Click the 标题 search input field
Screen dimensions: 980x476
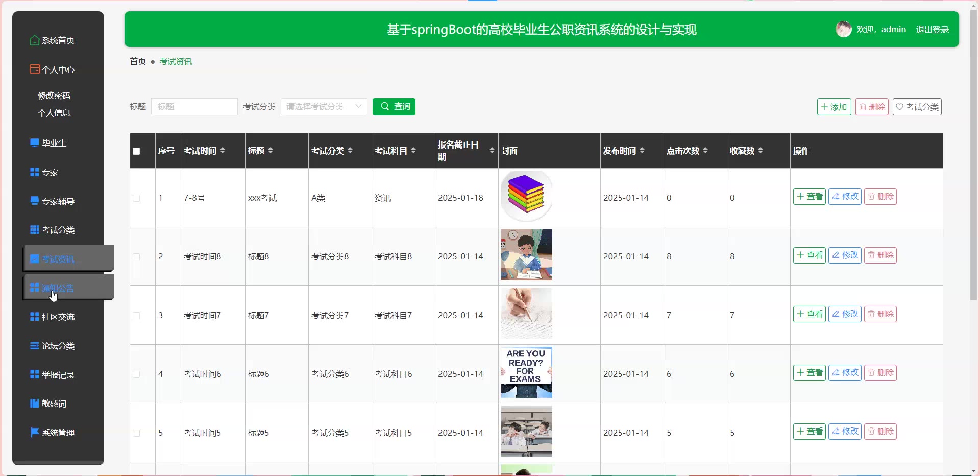(194, 107)
